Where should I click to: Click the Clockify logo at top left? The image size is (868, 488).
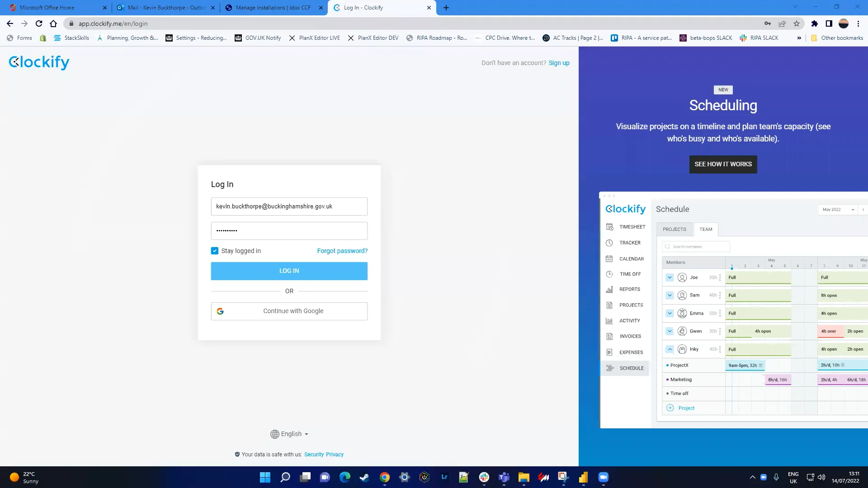[x=39, y=62]
